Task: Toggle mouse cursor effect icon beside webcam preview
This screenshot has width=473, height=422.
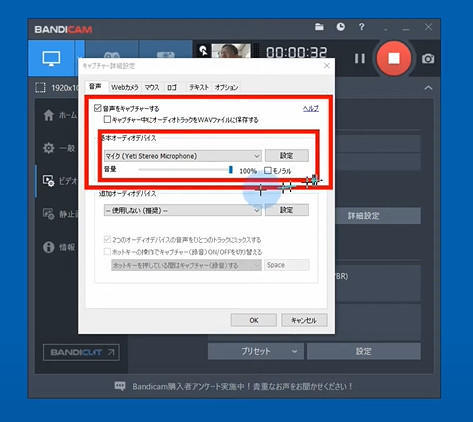Action: coord(203,50)
